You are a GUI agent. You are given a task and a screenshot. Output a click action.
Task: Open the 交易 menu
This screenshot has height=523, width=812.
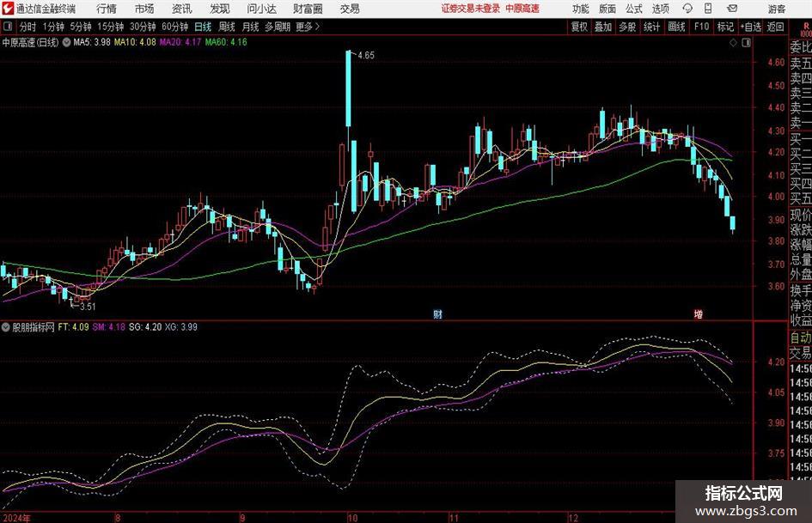click(x=350, y=9)
